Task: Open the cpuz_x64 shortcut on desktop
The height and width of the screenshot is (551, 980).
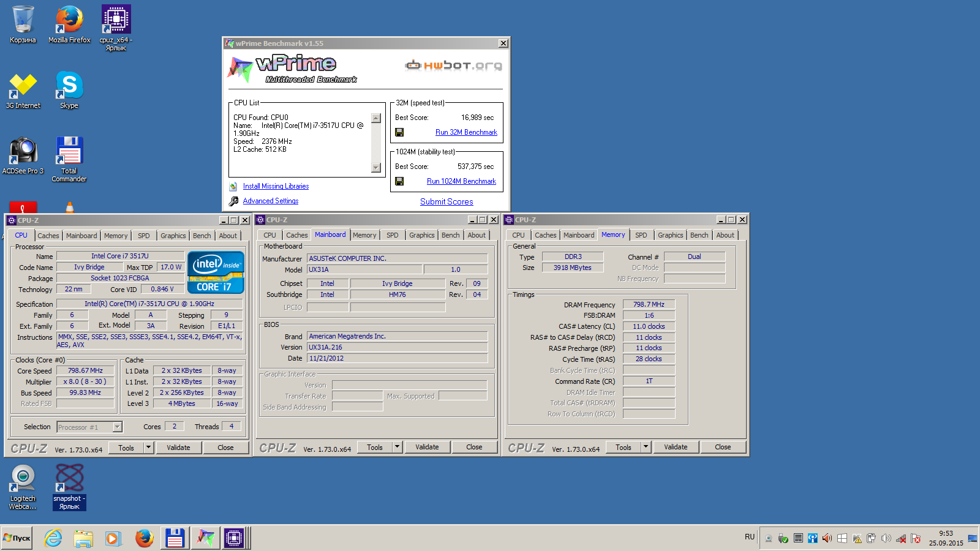Action: tap(116, 28)
